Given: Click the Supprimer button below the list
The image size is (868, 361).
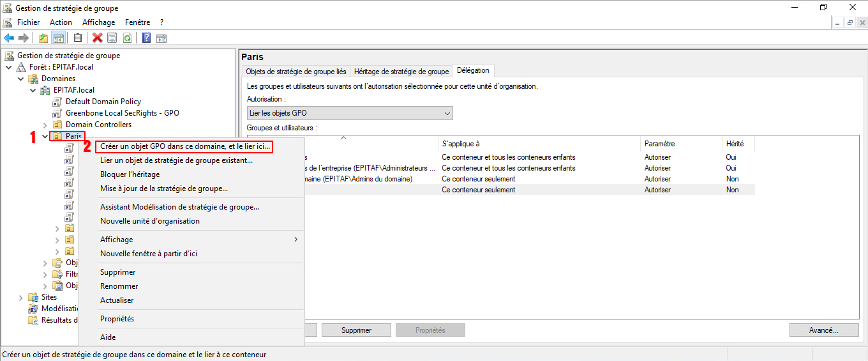Looking at the screenshot, I should click(356, 330).
